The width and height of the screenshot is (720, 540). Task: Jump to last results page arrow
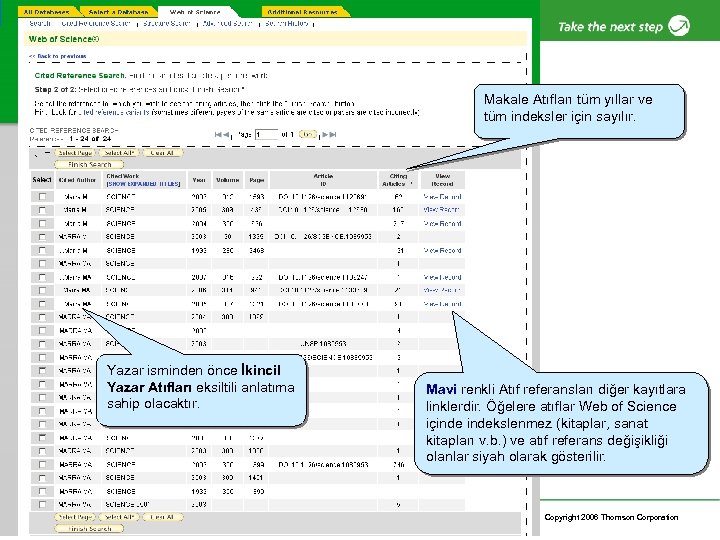click(333, 135)
